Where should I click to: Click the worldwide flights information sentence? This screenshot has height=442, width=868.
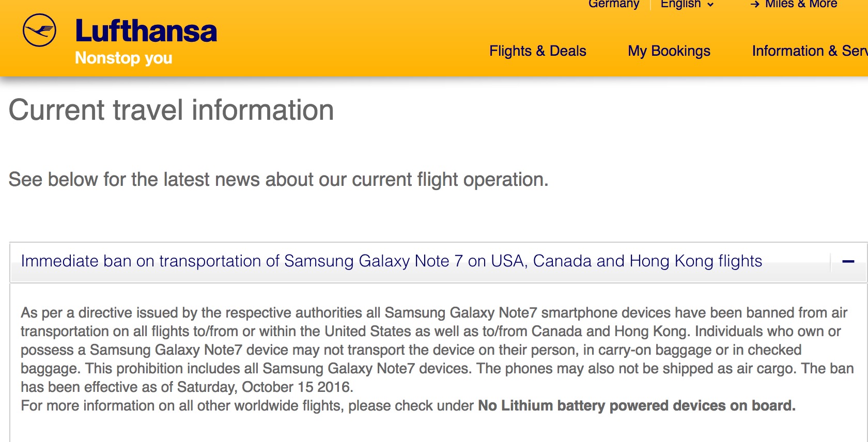coord(408,405)
